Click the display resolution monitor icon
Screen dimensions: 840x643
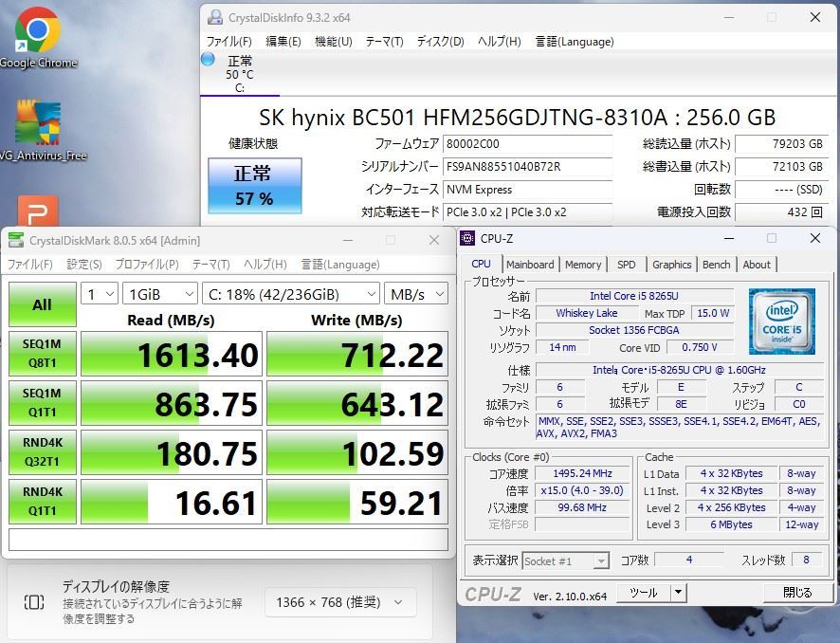pos(34,601)
